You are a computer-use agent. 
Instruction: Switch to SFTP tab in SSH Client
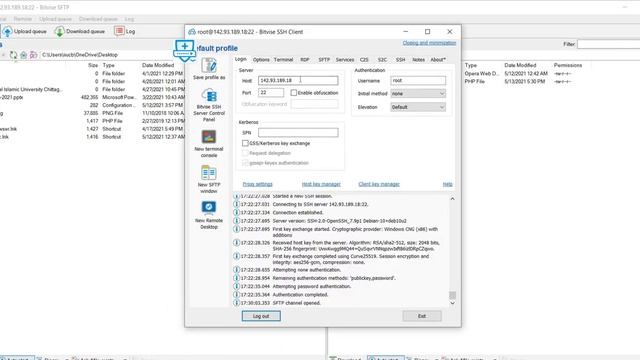tap(324, 60)
